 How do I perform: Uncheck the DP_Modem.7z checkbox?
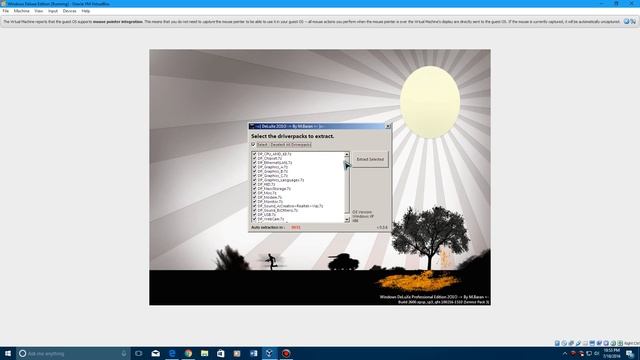pyautogui.click(x=254, y=198)
